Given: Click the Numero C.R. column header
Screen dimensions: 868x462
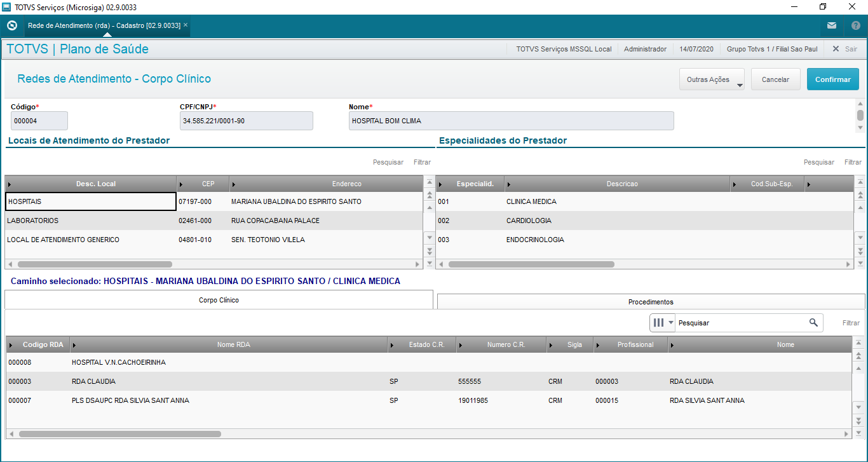Looking at the screenshot, I should (x=501, y=344).
